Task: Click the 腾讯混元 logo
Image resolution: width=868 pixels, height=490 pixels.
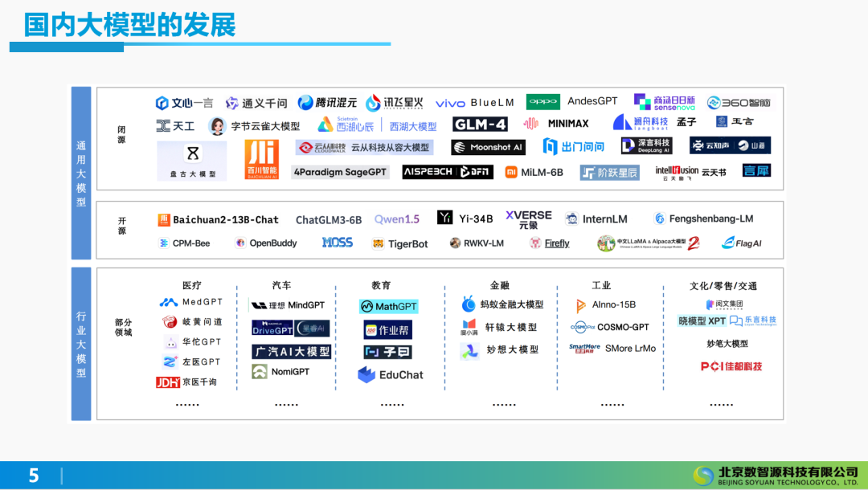Action: coord(327,102)
